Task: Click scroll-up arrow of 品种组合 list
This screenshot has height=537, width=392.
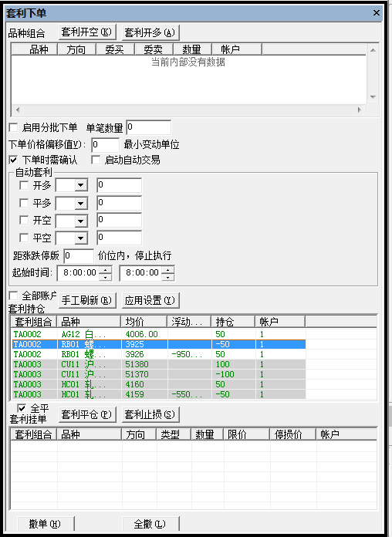Action: pos(373,50)
